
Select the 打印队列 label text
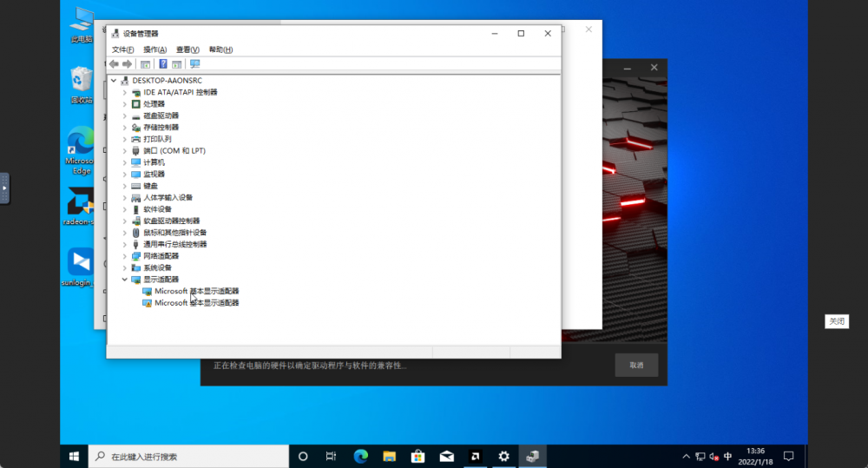(x=157, y=139)
